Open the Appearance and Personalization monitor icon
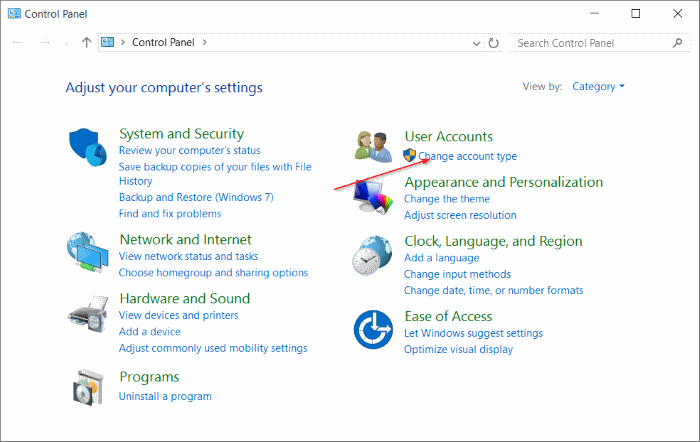Screen dimensions: 700x442 click(x=373, y=196)
